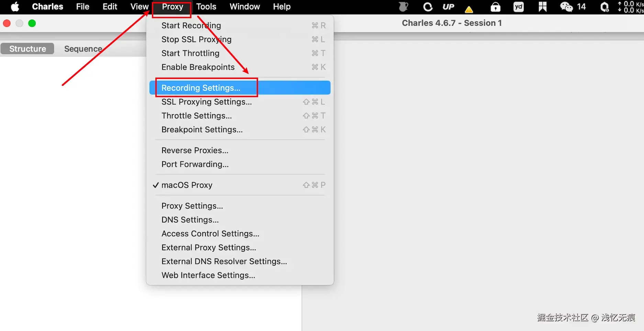The width and height of the screenshot is (644, 331).
Task: Click the UP menu bar icon
Action: click(448, 7)
